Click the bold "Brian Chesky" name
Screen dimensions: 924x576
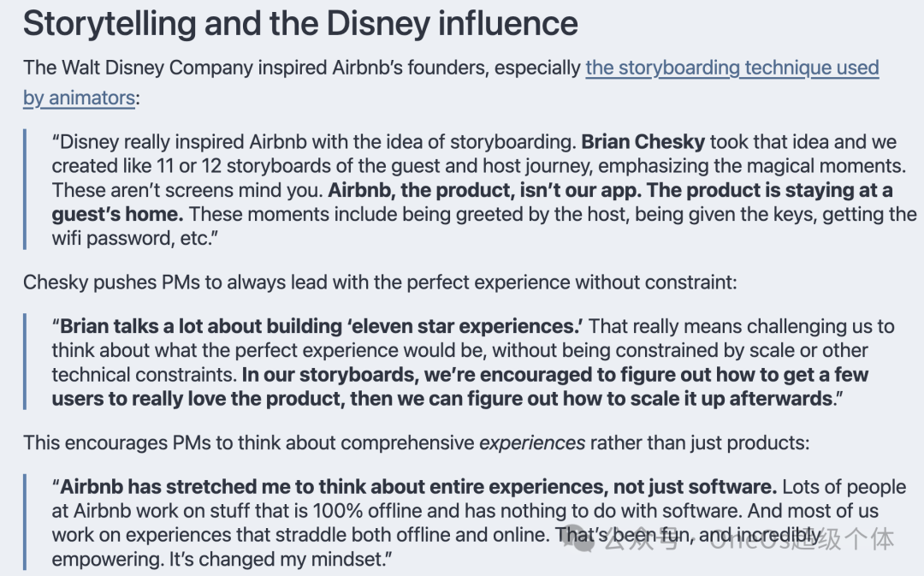[643, 142]
